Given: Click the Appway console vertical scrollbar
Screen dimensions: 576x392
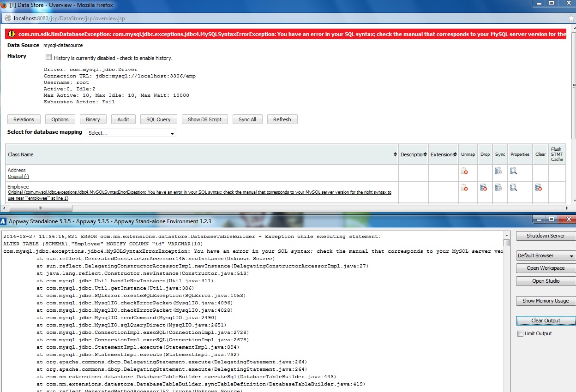Looking at the screenshot, I should click(506, 243).
